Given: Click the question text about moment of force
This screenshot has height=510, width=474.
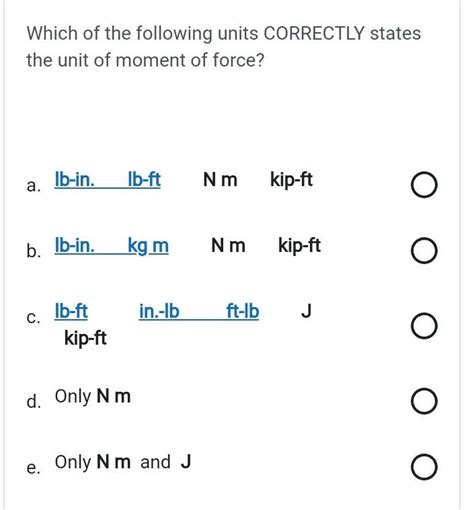Looking at the screenshot, I should (224, 47).
